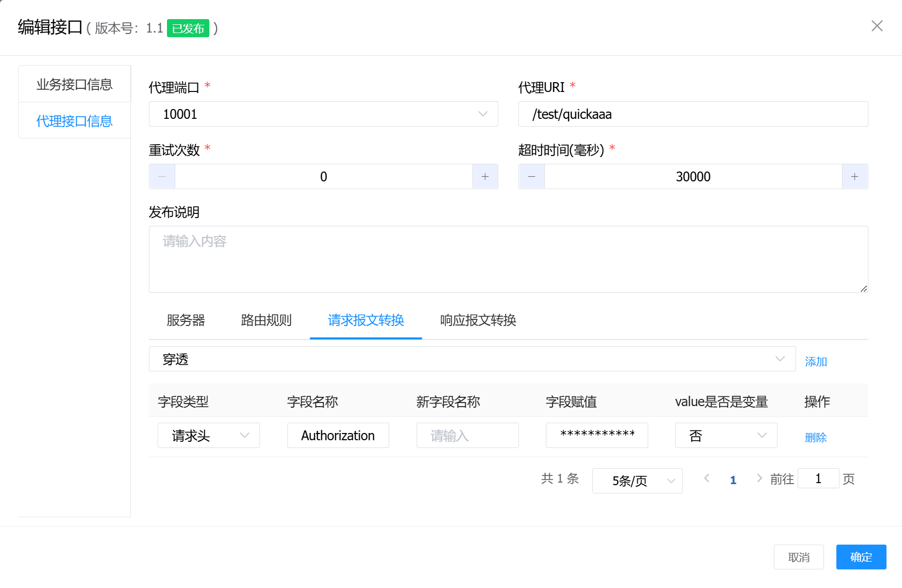
Task: Switch to the 服务器 tab
Action: click(186, 320)
